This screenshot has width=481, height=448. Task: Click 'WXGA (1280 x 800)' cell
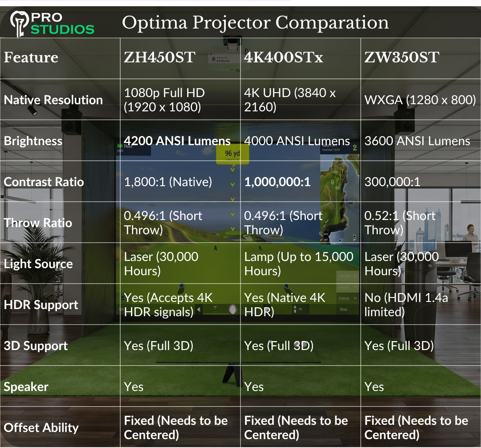[420, 100]
